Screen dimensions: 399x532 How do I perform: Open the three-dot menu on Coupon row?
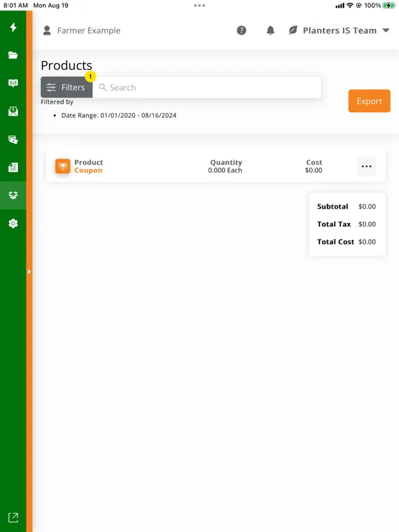click(366, 166)
